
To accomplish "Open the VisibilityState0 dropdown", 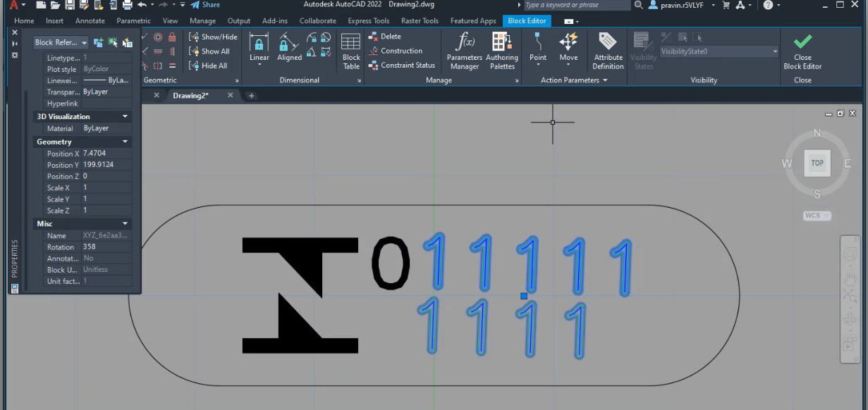I will tap(719, 51).
